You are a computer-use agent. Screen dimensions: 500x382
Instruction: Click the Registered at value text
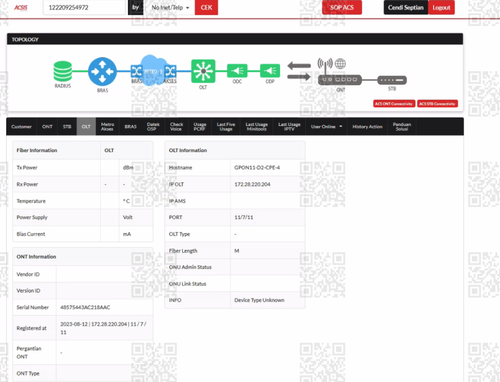[x=103, y=328]
